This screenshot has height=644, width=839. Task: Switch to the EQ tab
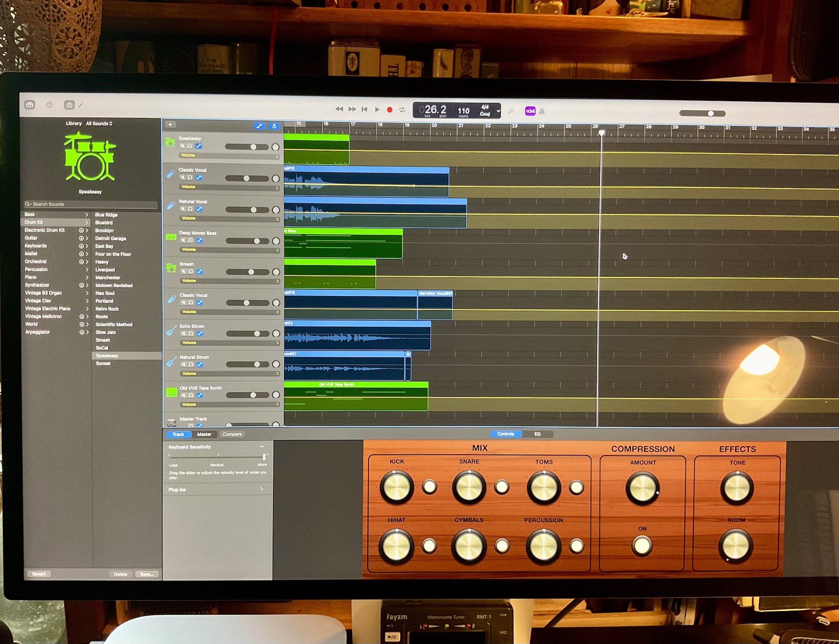[537, 434]
